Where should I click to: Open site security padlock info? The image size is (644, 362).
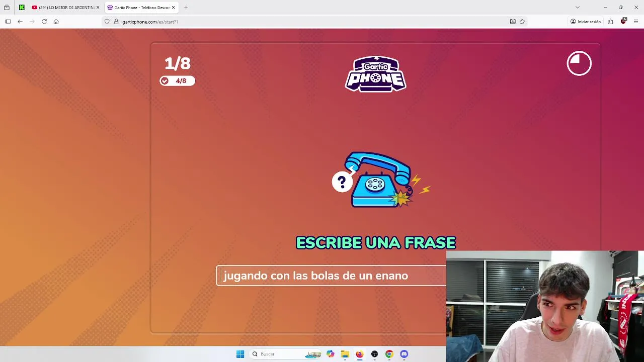point(116,22)
